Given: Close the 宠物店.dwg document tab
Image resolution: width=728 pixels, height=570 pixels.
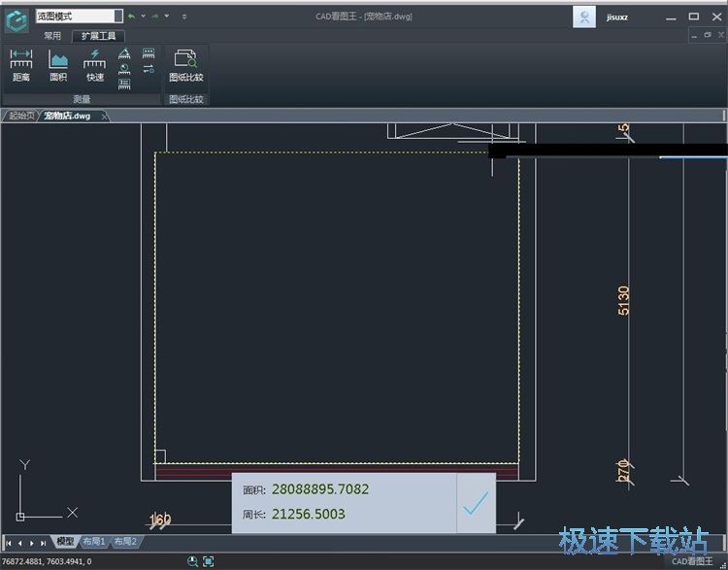Looking at the screenshot, I should 105,117.
